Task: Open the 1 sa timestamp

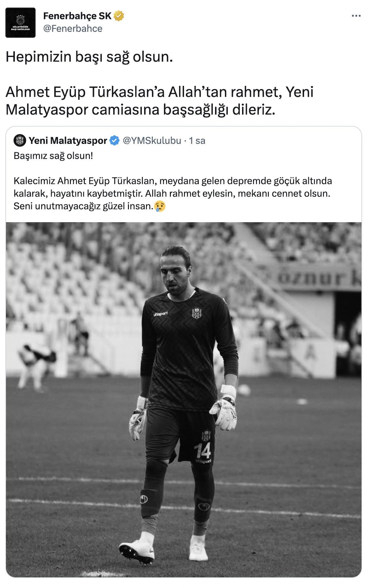Action: click(x=197, y=140)
